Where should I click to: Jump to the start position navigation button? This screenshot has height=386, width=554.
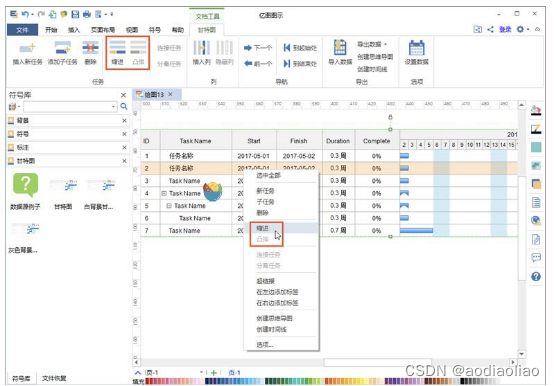click(x=300, y=48)
